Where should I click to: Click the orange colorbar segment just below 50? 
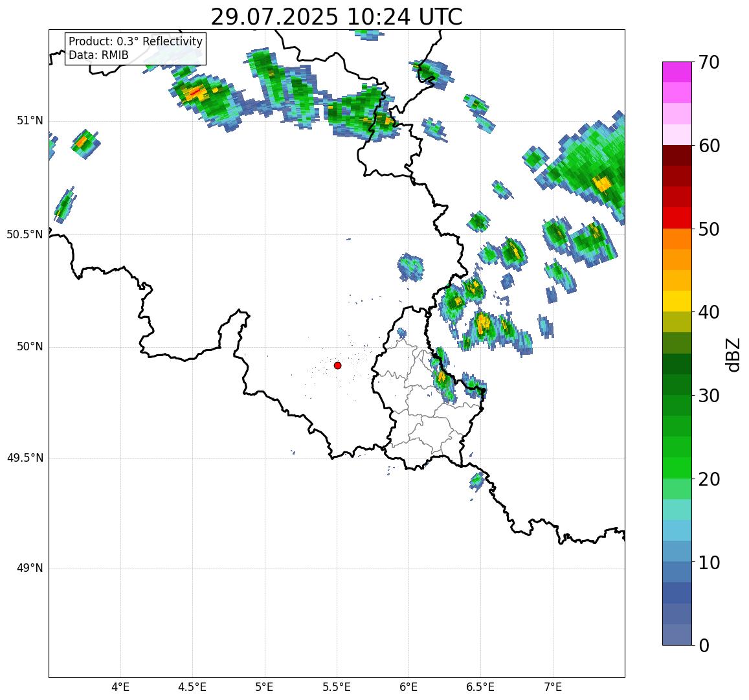pos(677,239)
